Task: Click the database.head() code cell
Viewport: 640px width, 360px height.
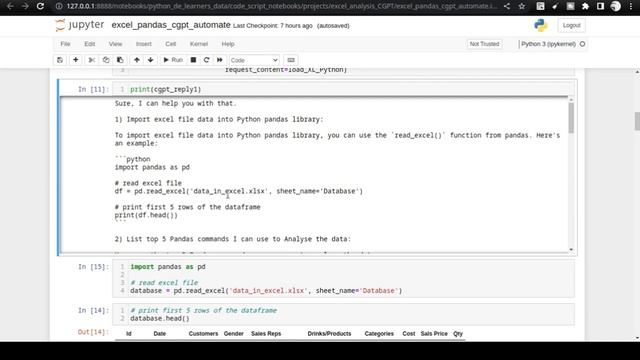Action: click(x=343, y=314)
